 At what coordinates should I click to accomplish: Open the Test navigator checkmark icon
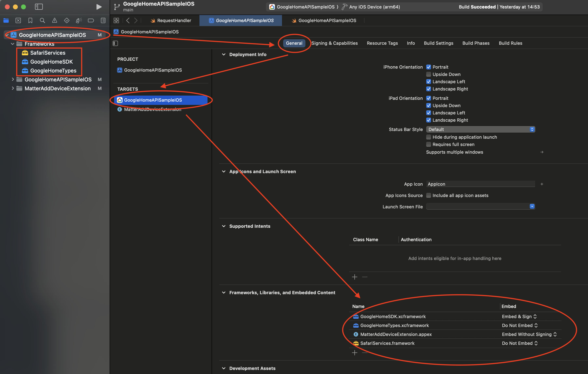point(66,20)
